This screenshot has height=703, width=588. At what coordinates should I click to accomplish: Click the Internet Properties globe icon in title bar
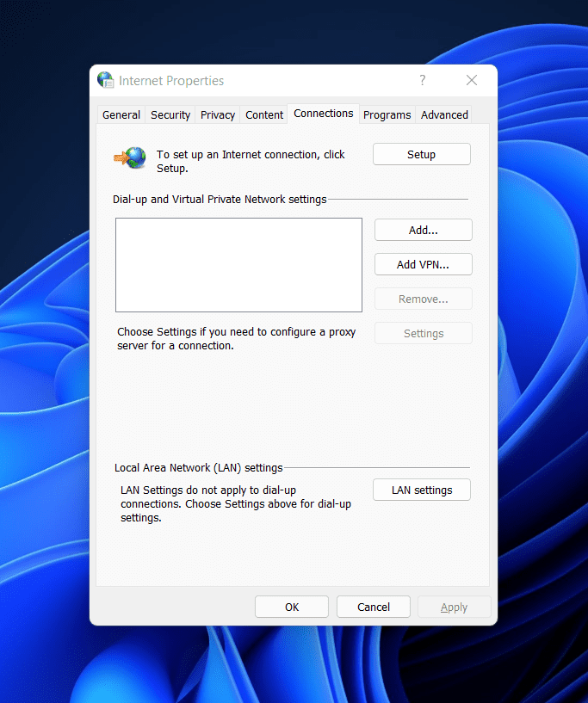105,80
